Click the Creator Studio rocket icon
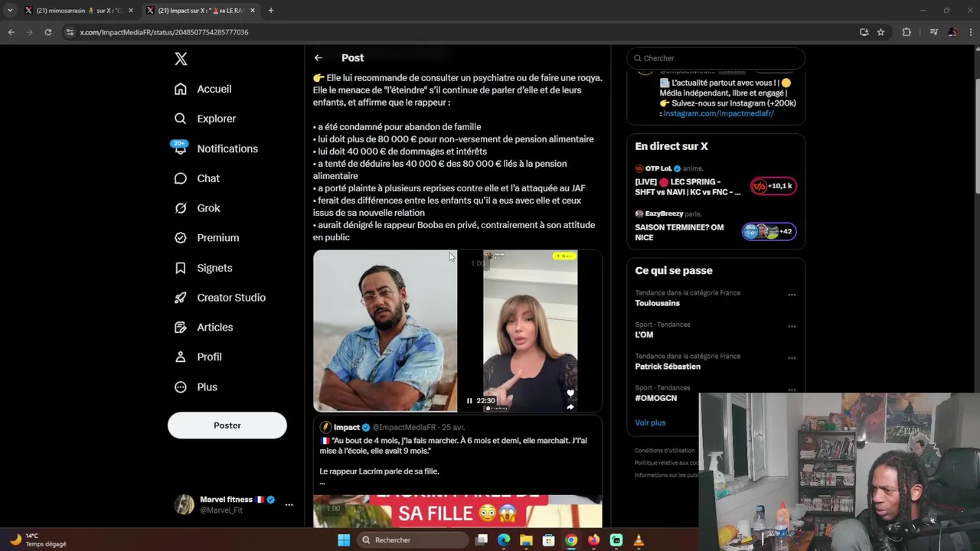The height and width of the screenshot is (551, 980). tap(181, 298)
